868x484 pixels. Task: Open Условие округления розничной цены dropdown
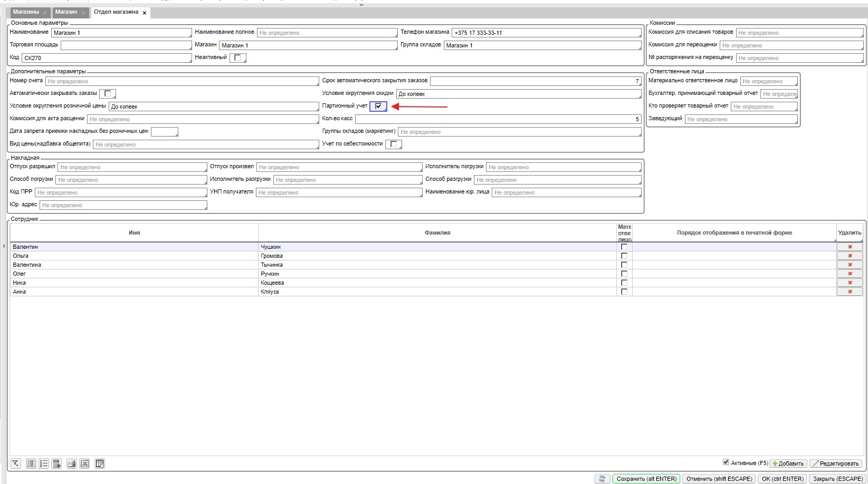point(214,107)
